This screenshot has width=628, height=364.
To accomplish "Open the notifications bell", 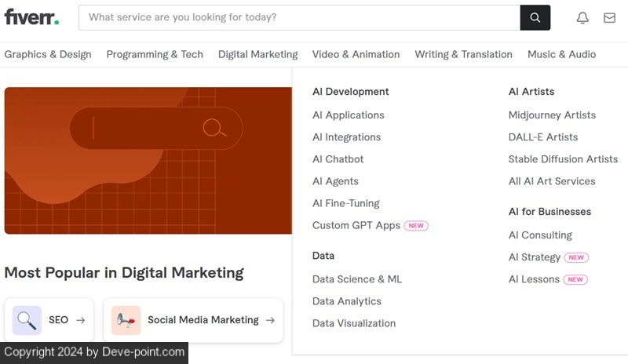I will pos(582,17).
